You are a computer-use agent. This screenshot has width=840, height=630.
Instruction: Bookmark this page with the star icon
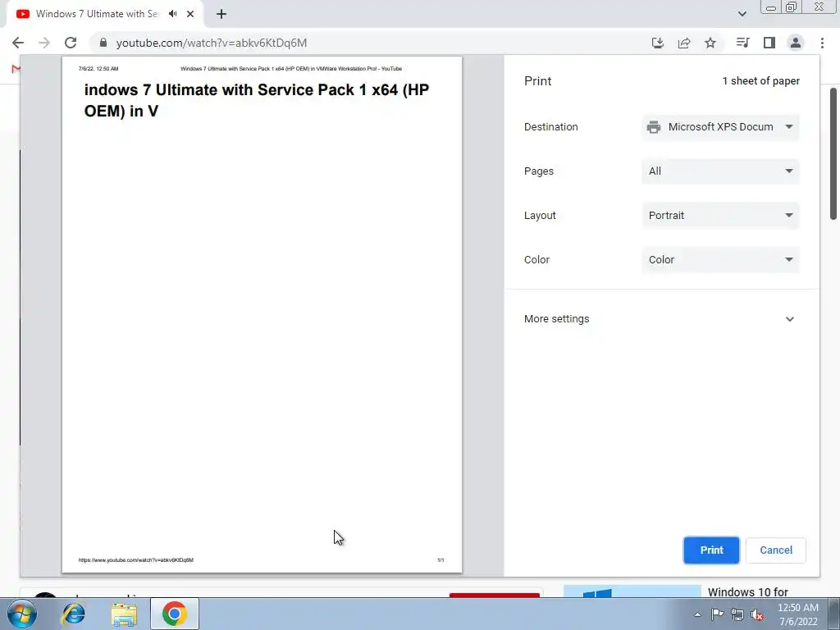tap(710, 43)
